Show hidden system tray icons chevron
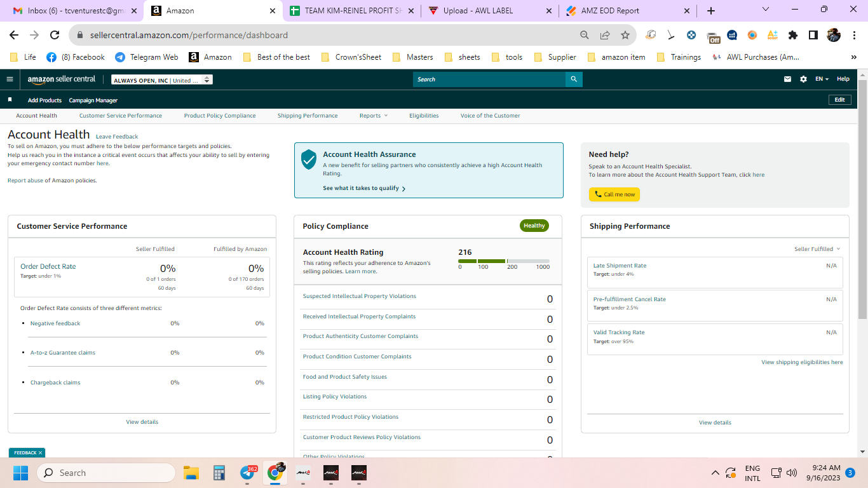This screenshot has height=488, width=868. [x=715, y=473]
